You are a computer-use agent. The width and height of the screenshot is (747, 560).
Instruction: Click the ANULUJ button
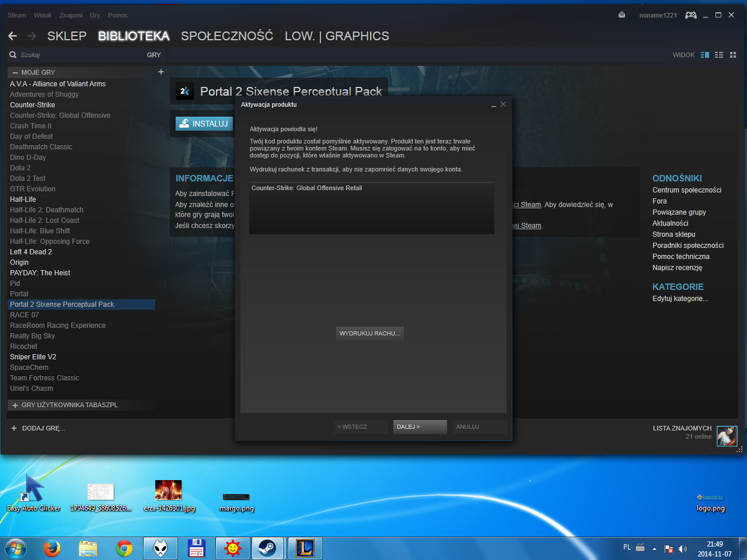coord(480,427)
